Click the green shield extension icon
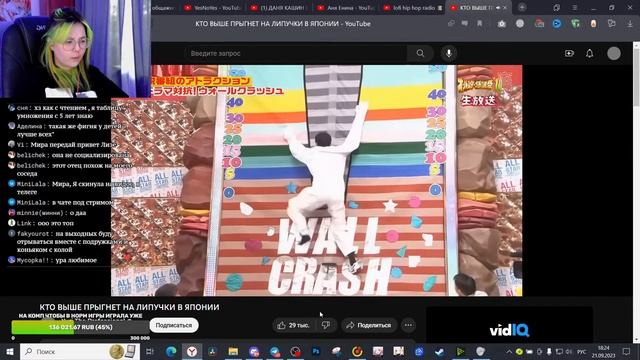The width and height of the screenshot is (640, 360). [x=575, y=24]
